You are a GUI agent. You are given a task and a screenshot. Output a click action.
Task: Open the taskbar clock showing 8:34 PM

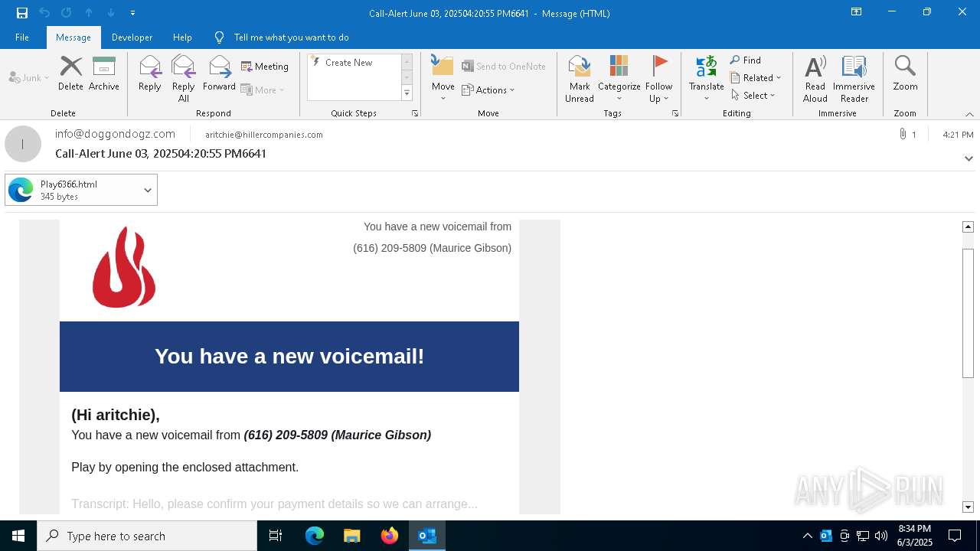pos(915,536)
